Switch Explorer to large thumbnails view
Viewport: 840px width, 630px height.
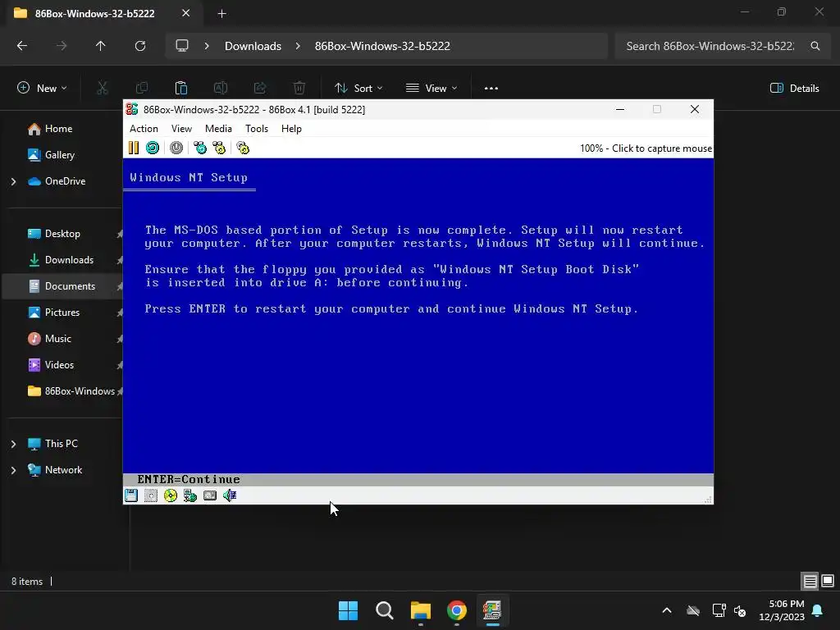pos(828,581)
